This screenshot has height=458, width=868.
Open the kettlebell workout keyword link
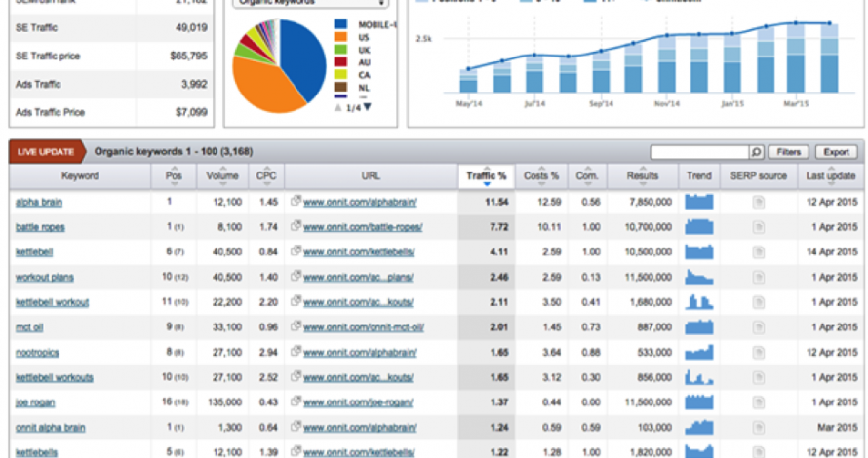[x=52, y=302]
